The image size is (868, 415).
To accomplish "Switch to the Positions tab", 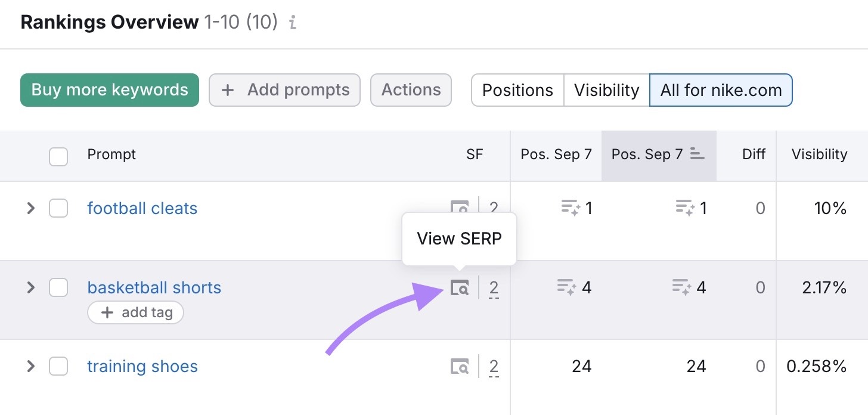I will point(517,90).
